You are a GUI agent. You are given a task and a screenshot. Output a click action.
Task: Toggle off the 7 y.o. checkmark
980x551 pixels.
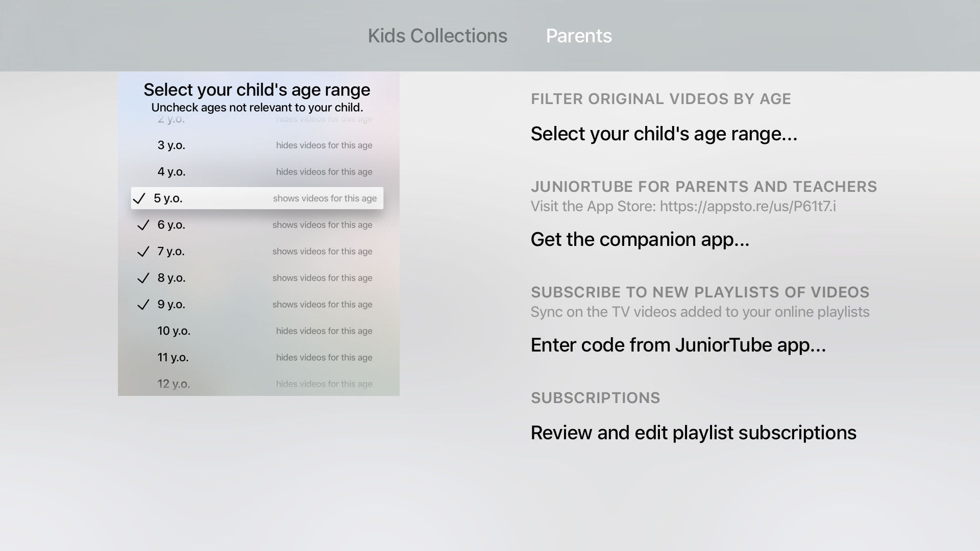[x=143, y=252]
